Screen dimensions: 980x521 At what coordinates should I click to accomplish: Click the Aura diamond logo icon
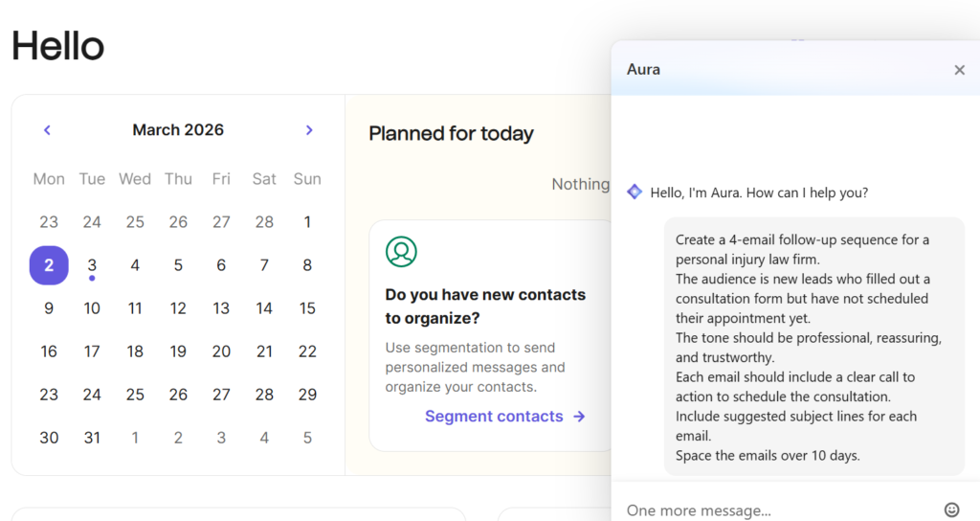coord(634,192)
